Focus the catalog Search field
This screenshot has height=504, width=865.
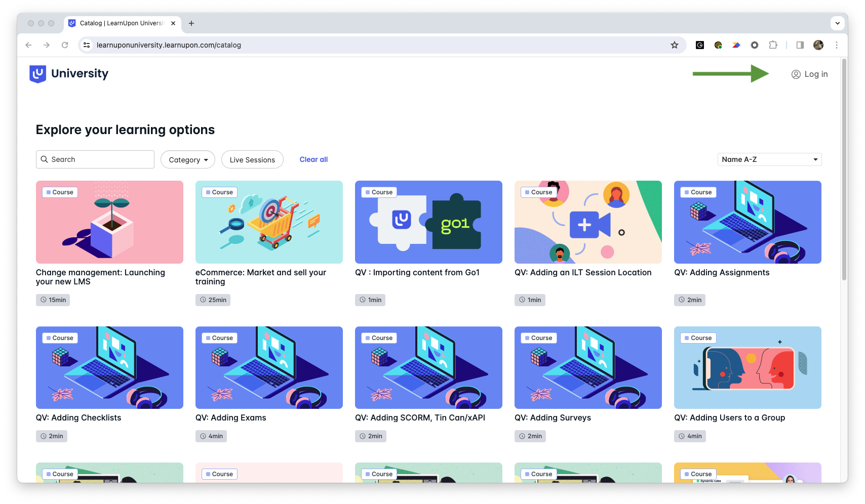pos(95,159)
